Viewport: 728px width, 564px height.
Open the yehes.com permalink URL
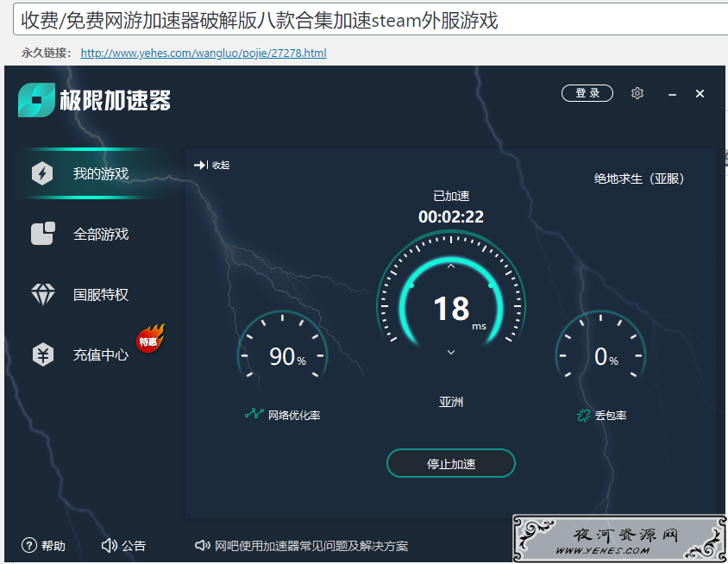[x=204, y=53]
